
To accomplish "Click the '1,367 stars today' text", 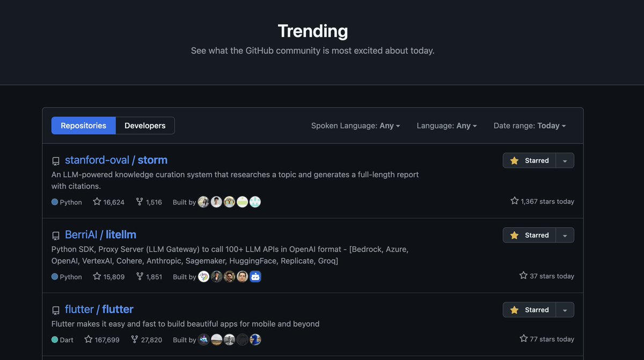I will [x=547, y=201].
